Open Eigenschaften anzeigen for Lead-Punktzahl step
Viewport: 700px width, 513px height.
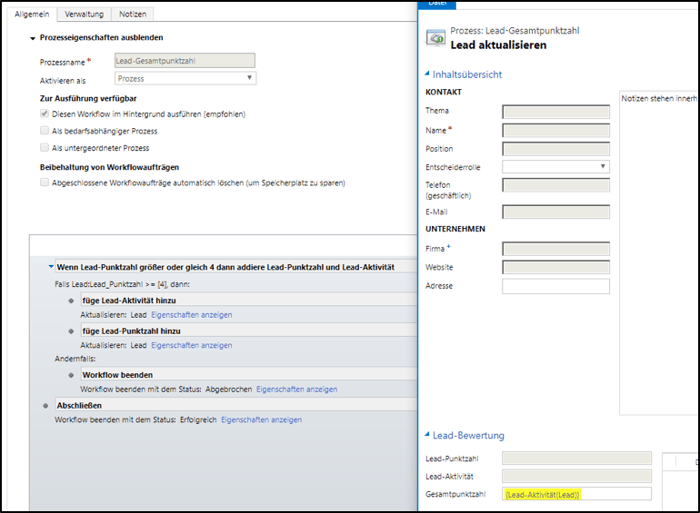192,345
